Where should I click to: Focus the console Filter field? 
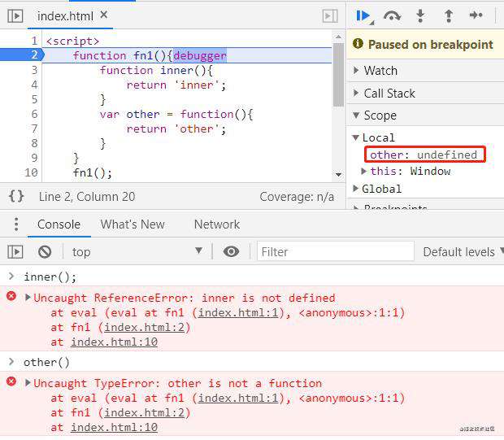(335, 251)
